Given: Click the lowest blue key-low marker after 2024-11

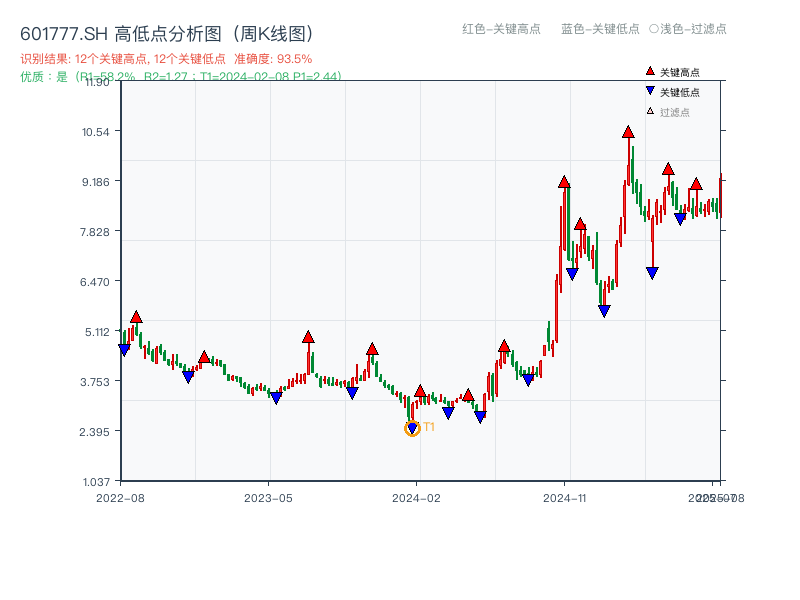Looking at the screenshot, I should point(604,311).
